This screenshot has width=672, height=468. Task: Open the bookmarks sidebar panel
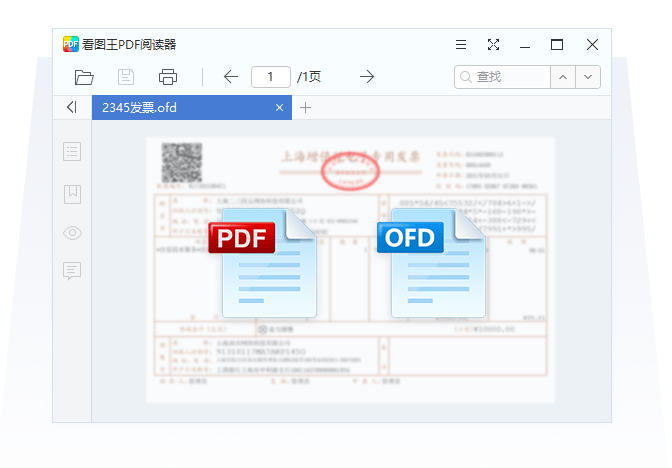coord(72,194)
